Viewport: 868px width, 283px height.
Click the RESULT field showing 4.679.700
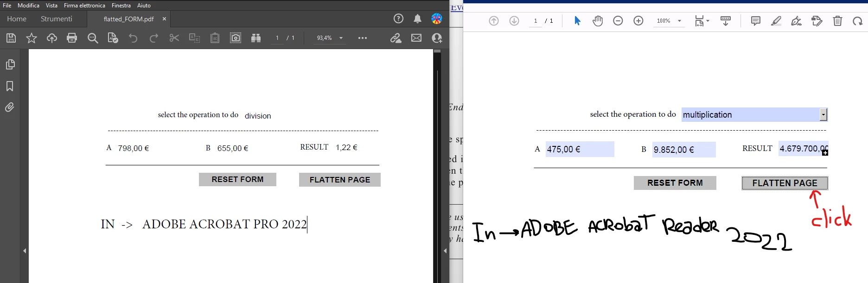(x=803, y=149)
